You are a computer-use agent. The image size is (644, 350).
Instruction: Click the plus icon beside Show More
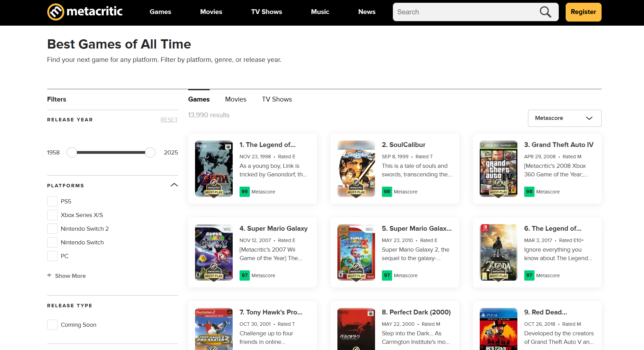[x=49, y=275]
